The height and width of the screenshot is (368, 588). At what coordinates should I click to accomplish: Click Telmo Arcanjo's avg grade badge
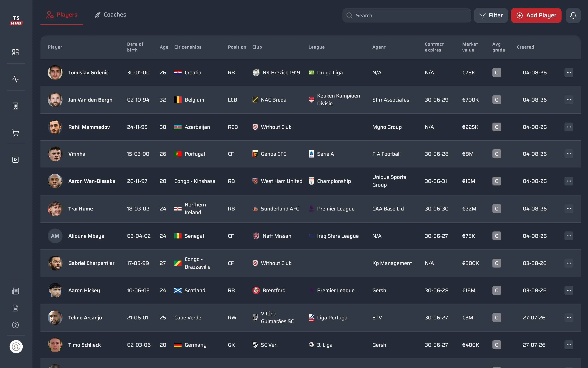coord(497,318)
